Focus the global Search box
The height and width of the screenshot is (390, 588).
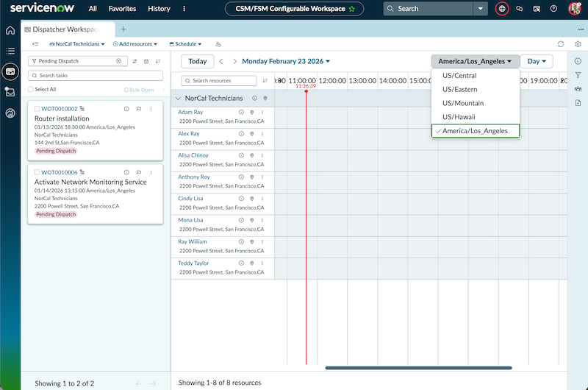tap(429, 9)
